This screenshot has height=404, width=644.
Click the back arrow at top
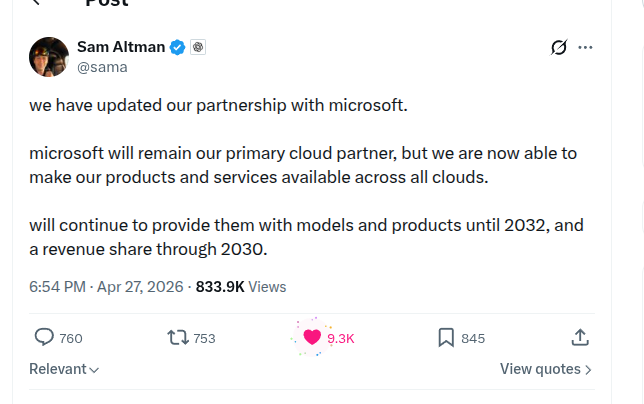[37, 3]
